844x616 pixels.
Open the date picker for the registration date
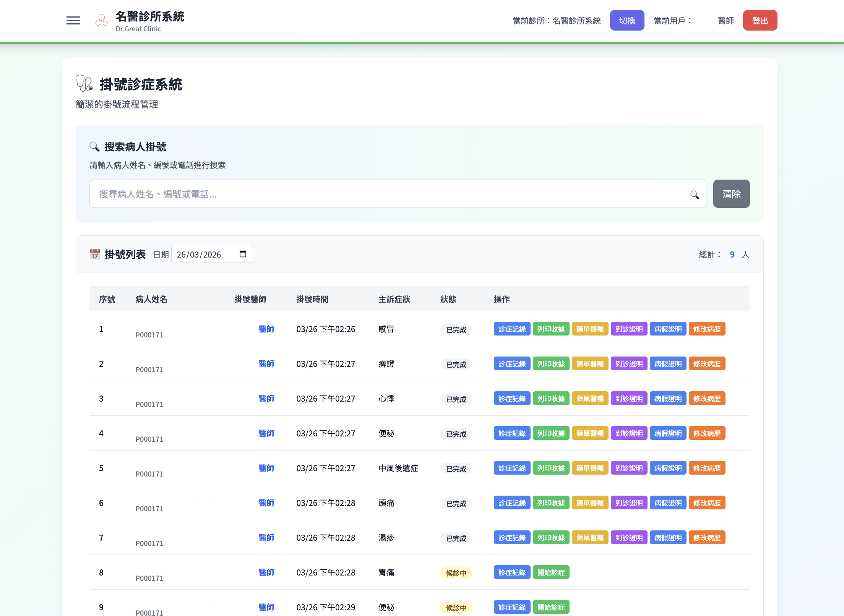[x=243, y=254]
